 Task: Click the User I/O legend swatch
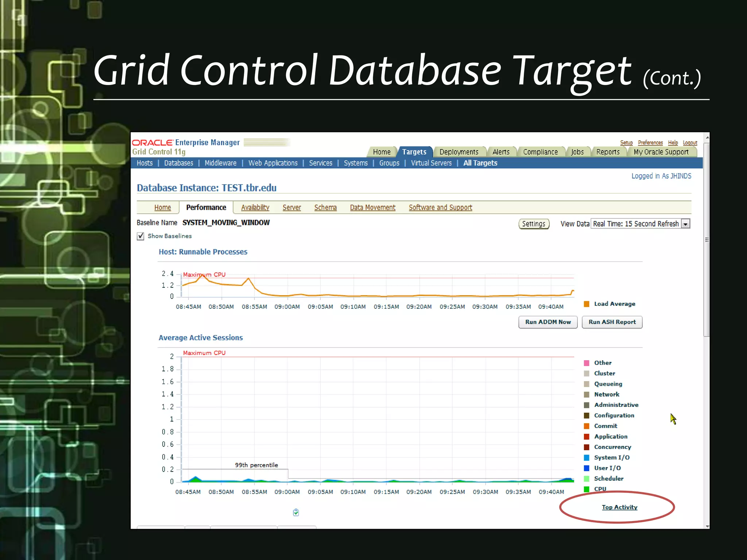point(587,468)
